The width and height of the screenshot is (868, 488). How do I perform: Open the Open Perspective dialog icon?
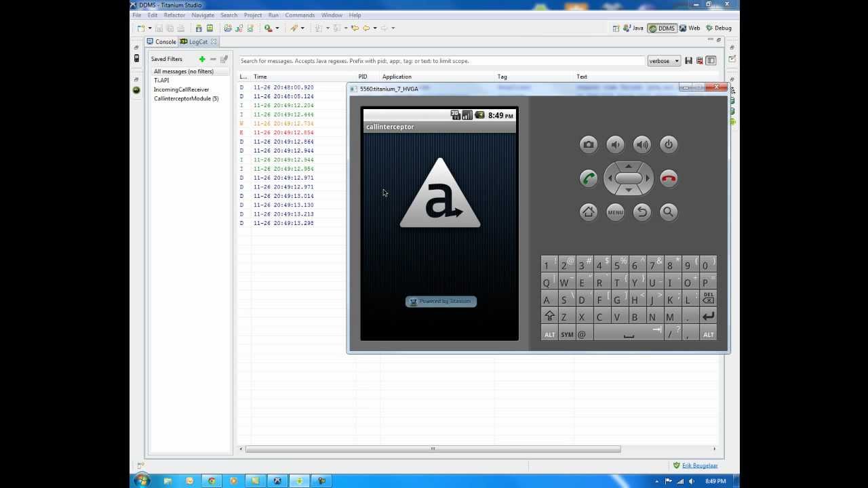click(x=616, y=28)
